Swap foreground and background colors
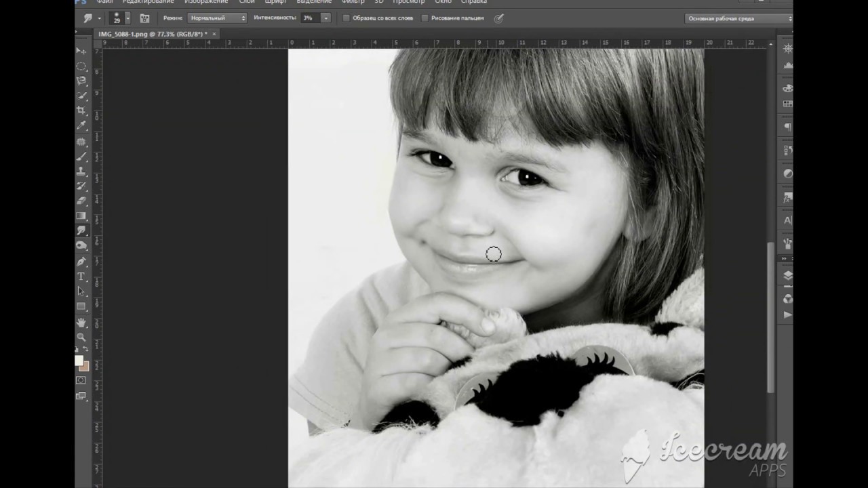 coord(86,349)
